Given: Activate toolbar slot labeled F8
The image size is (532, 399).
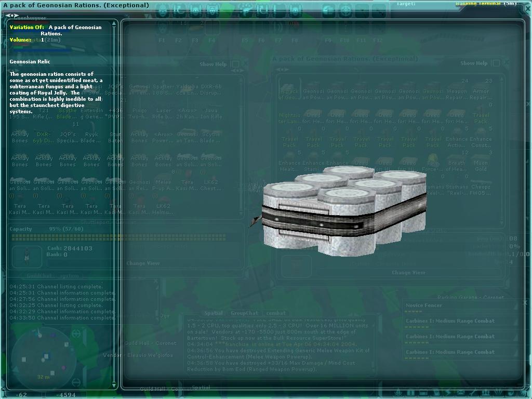Looking at the screenshot, I should pos(295,28).
